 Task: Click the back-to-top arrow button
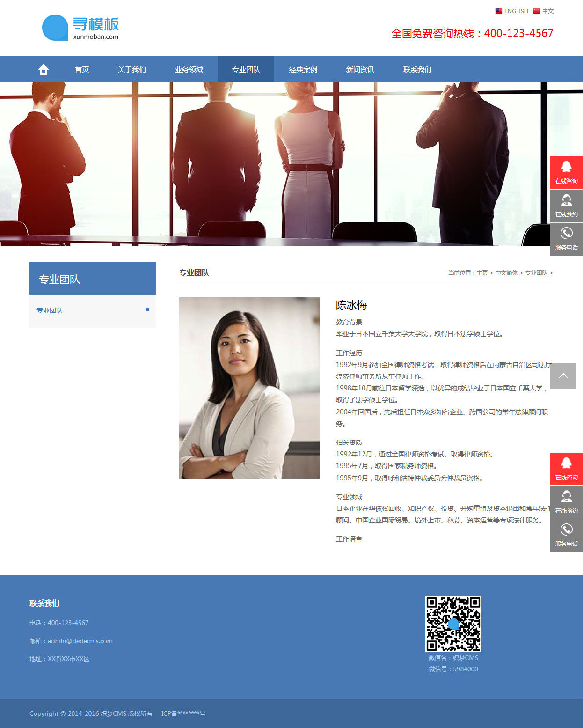pos(563,375)
